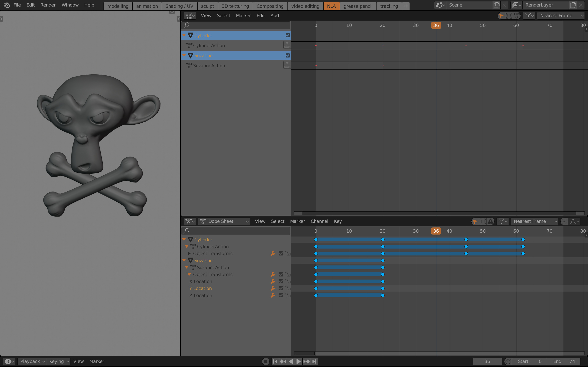Uncheck the Cylinder NLA channel checkbox
588x367 pixels.
pyautogui.click(x=288, y=35)
